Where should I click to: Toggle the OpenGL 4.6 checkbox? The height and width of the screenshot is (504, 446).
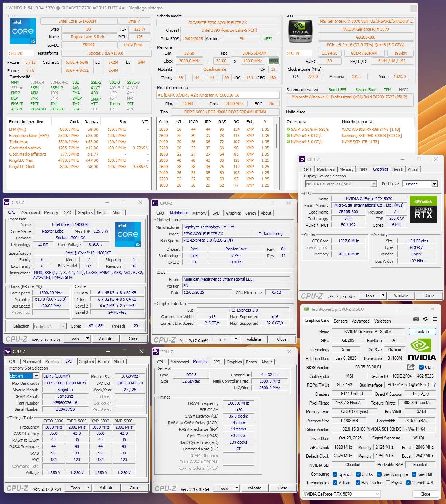click(408, 482)
